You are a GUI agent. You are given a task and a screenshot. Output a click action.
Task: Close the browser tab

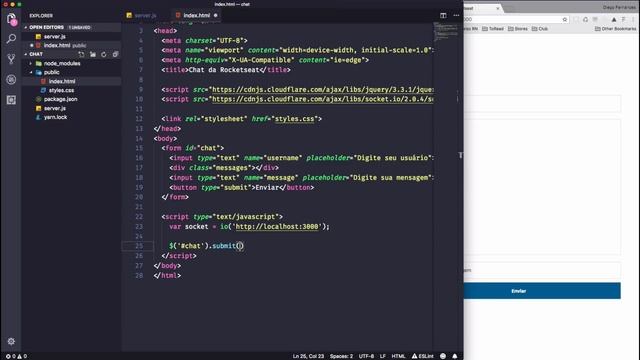coord(498,8)
